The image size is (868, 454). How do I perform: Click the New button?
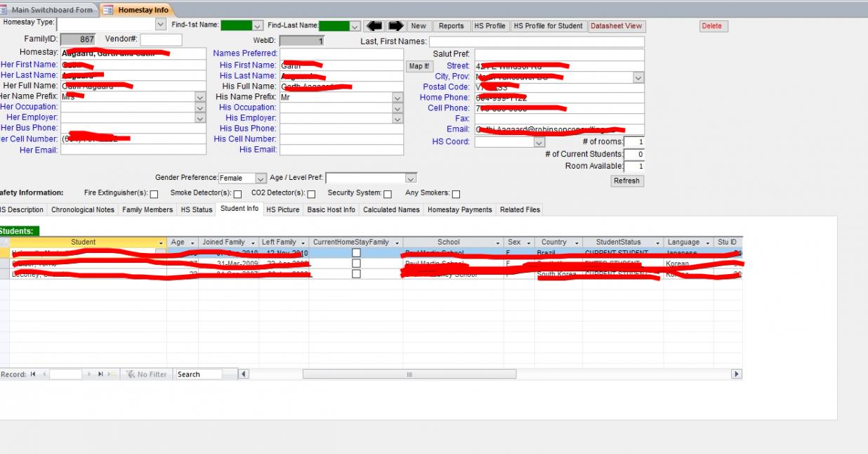coord(419,26)
